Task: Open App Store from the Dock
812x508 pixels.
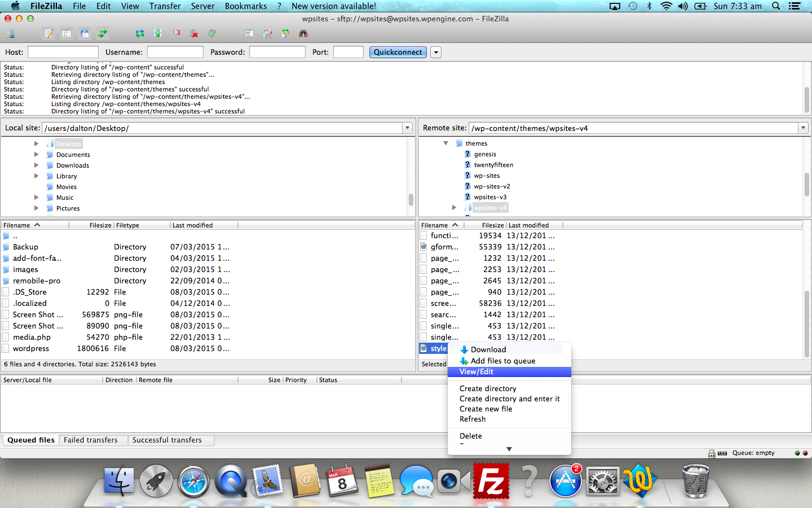Action: tap(566, 481)
